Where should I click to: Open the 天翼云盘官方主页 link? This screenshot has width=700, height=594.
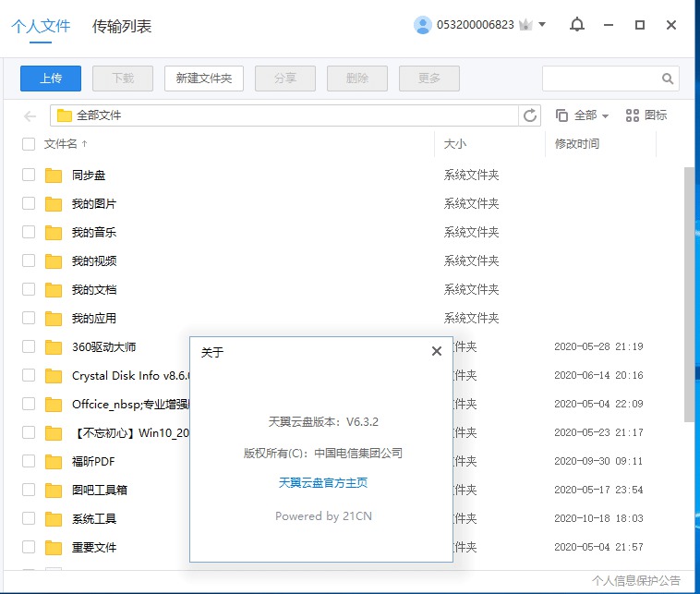coord(323,482)
